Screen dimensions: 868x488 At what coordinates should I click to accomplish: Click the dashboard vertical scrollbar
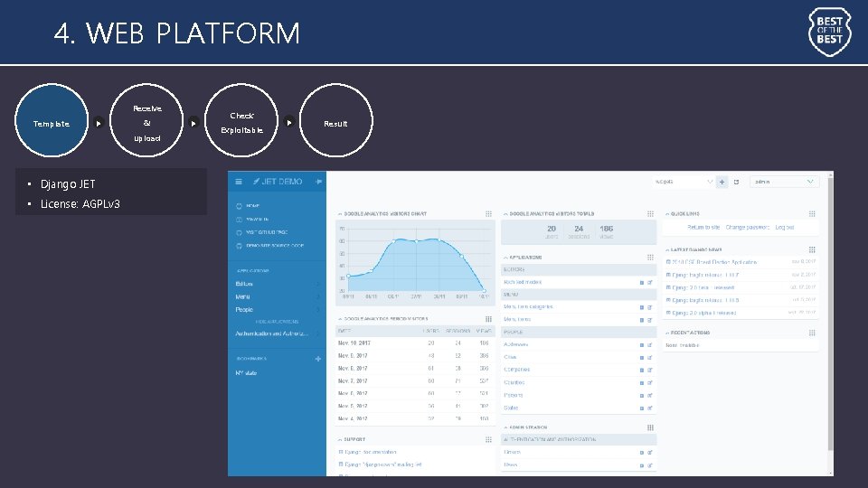(830, 313)
